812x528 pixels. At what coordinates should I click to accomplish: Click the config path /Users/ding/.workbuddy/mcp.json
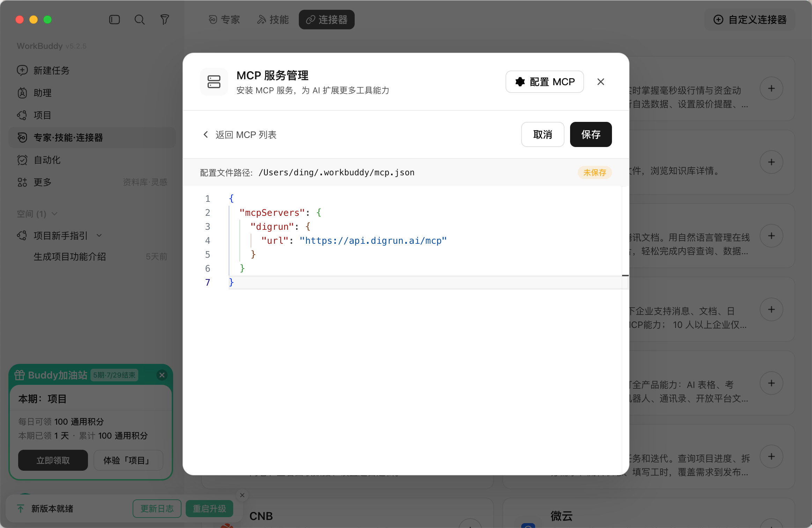pyautogui.click(x=337, y=173)
